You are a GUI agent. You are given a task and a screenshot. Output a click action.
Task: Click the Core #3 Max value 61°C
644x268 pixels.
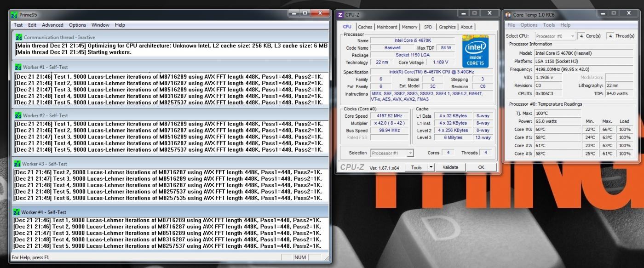tap(607, 154)
